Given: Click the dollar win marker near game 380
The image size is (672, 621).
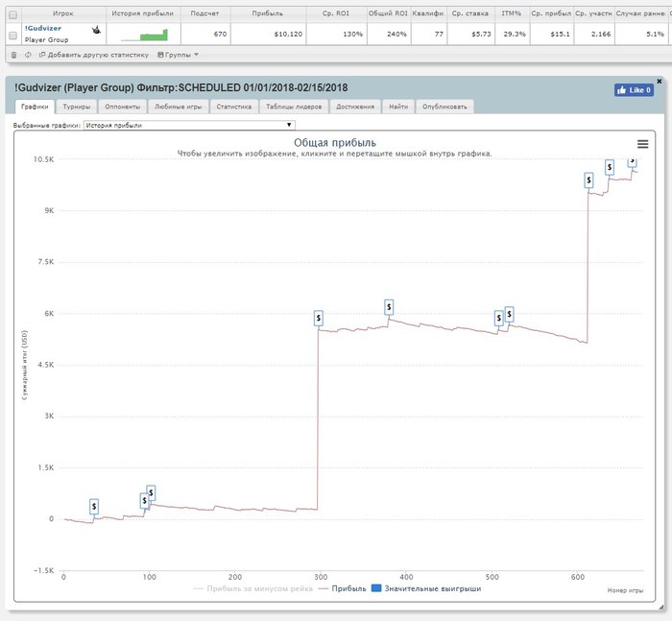Looking at the screenshot, I should tap(389, 307).
